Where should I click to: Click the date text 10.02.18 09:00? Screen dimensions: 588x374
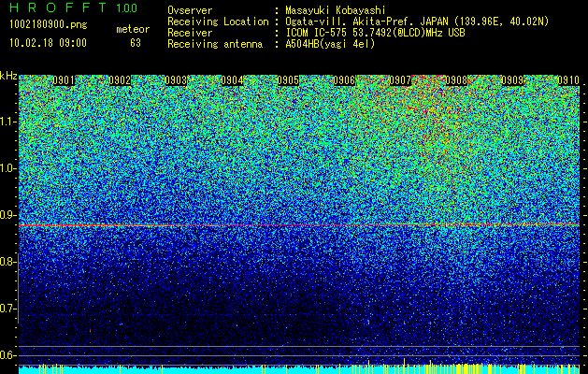tap(48, 43)
